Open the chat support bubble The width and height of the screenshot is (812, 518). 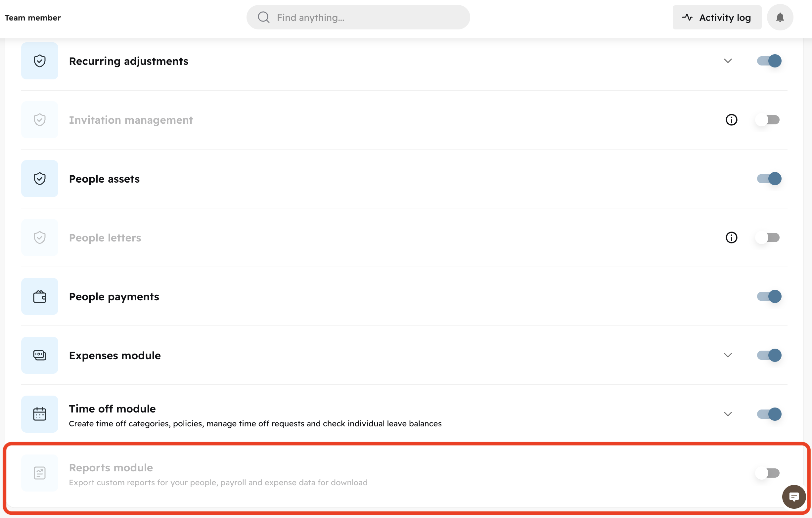click(794, 496)
